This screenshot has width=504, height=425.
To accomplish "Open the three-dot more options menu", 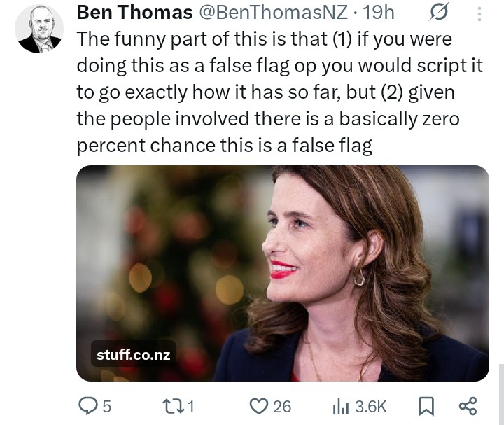I will pyautogui.click(x=479, y=13).
